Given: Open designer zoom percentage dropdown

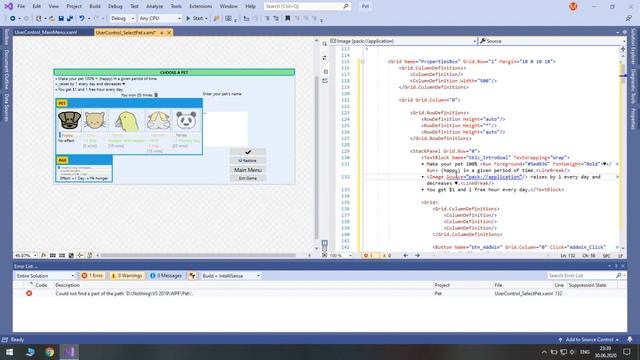Looking at the screenshot, I should pyautogui.click(x=25, y=255).
